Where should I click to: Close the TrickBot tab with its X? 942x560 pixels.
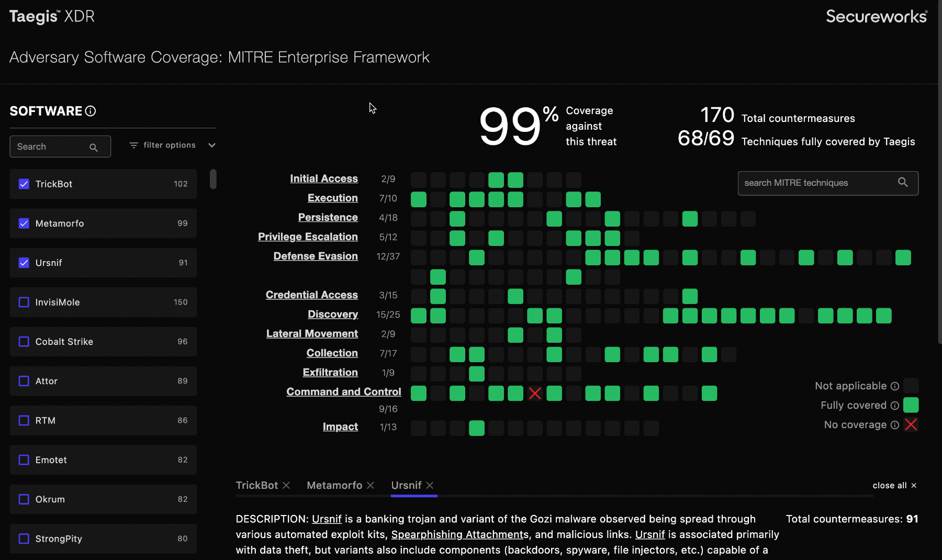pyautogui.click(x=286, y=485)
